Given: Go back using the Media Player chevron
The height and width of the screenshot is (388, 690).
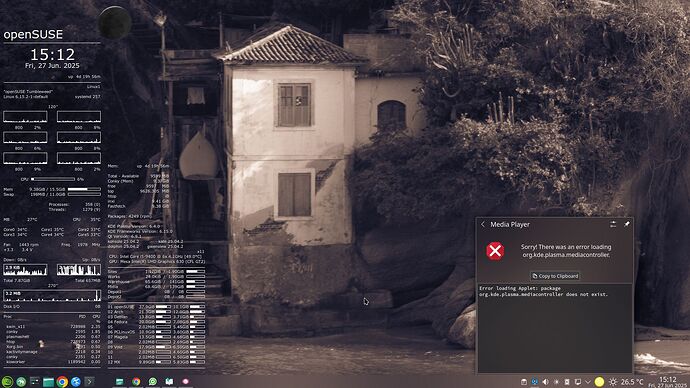Looking at the screenshot, I should coord(483,224).
